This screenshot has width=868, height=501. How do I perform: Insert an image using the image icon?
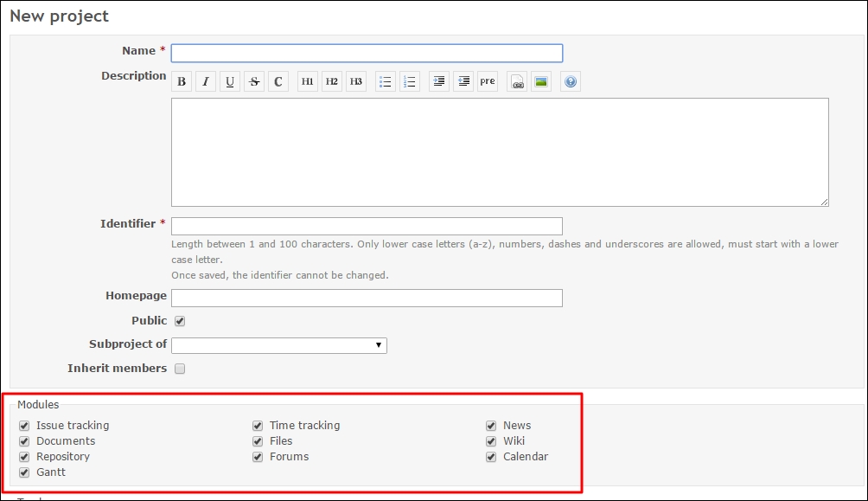(541, 82)
